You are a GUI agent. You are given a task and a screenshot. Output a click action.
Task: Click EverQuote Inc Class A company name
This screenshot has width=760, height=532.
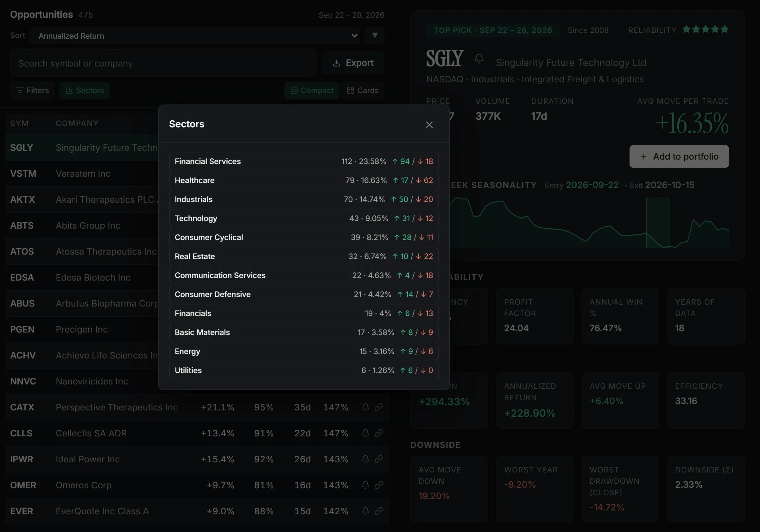102,511
